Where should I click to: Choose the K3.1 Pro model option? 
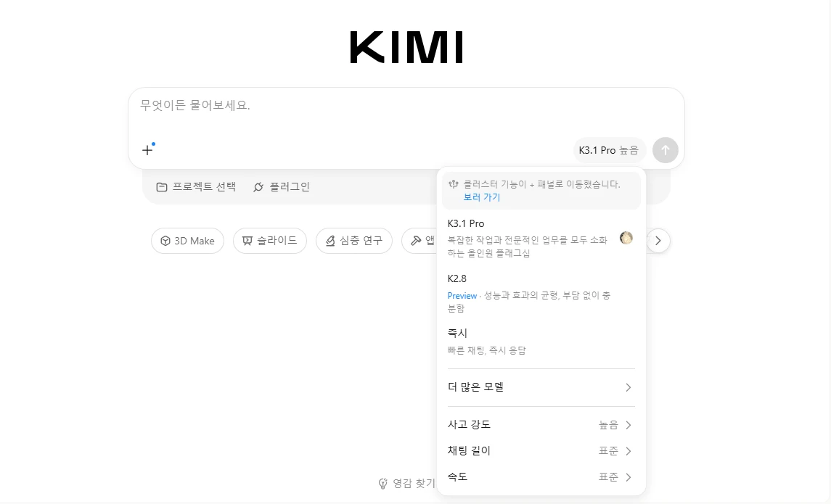[541, 238]
